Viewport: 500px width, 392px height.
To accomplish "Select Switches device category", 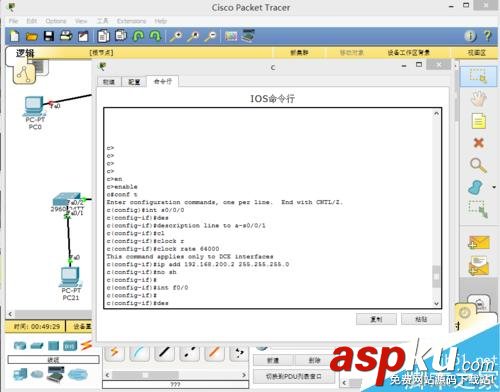I will (x=37, y=346).
